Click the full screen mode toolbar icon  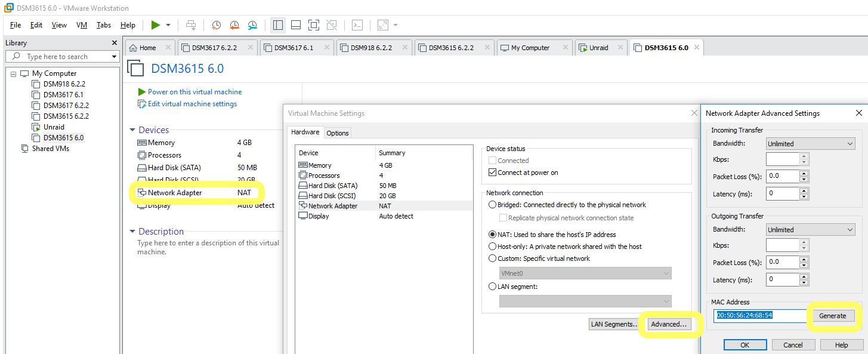pyautogui.click(x=314, y=25)
